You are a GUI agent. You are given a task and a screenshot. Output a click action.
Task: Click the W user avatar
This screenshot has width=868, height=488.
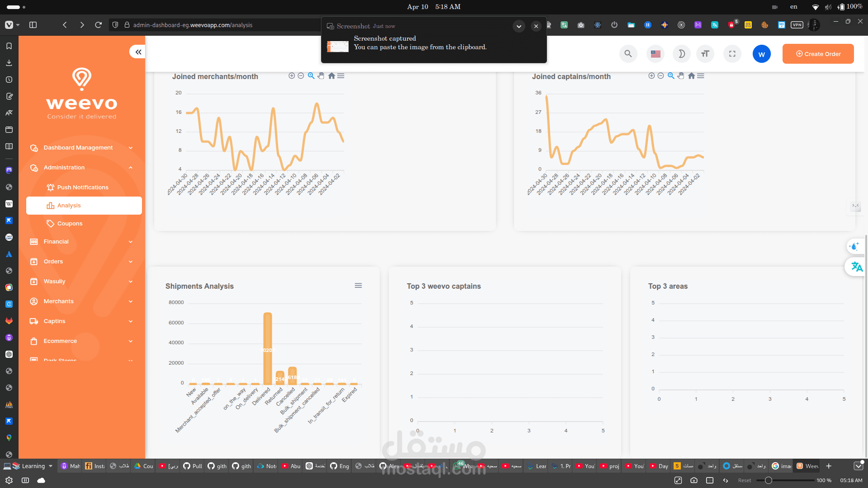[x=761, y=54]
